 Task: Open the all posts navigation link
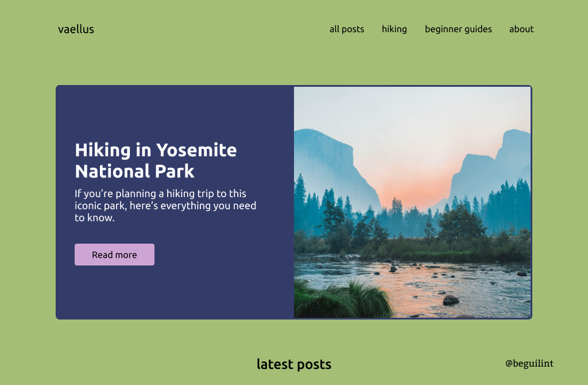347,29
